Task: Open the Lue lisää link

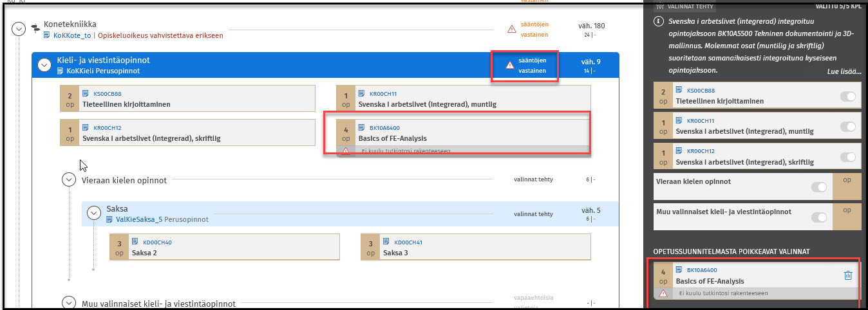Action: 844,71
